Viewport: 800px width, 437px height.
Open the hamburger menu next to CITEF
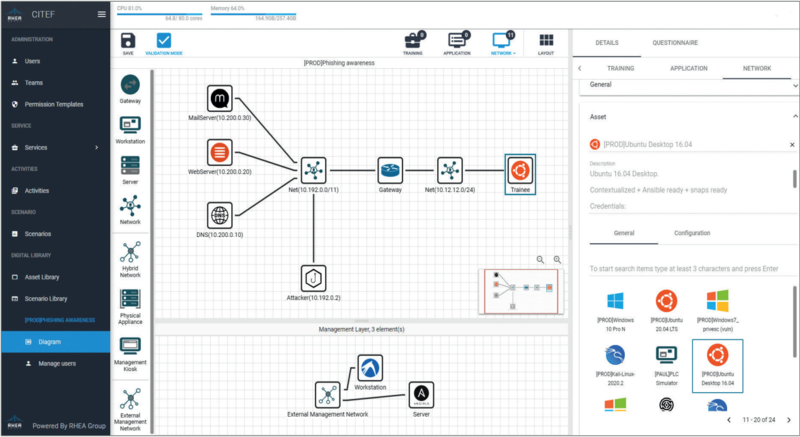[x=101, y=14]
